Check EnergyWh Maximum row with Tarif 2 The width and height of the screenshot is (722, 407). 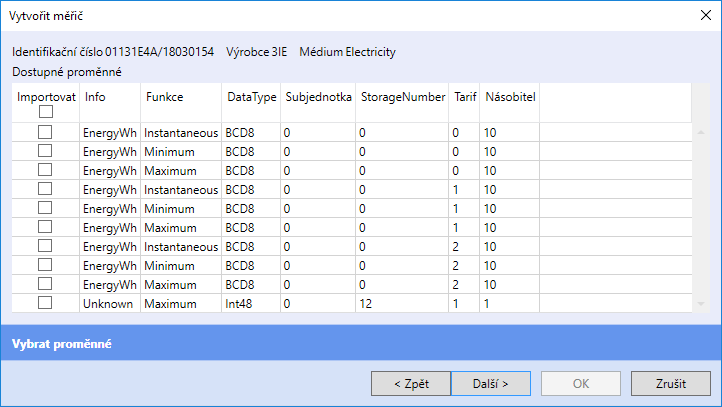(x=45, y=284)
